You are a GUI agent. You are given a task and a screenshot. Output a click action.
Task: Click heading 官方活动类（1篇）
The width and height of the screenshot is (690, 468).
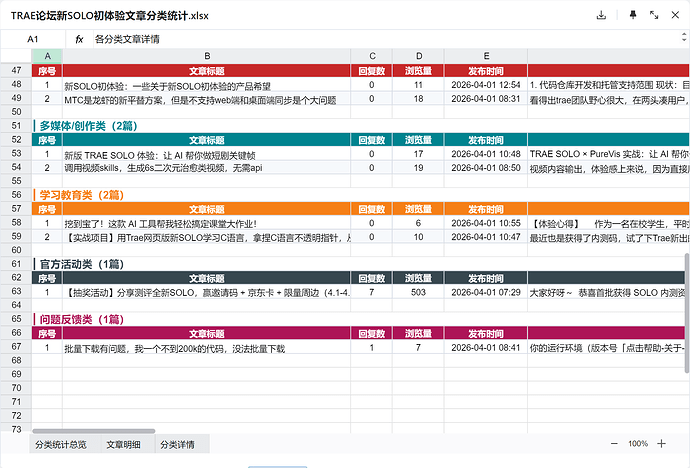click(x=82, y=264)
